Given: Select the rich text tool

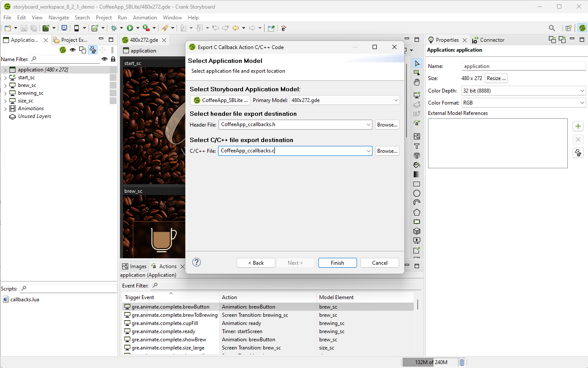Looking at the screenshot, I should (417, 155).
